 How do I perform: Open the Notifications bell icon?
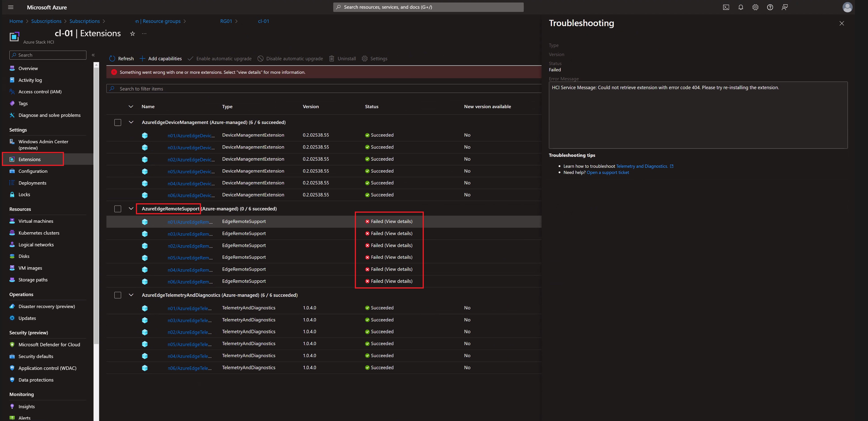tap(741, 7)
